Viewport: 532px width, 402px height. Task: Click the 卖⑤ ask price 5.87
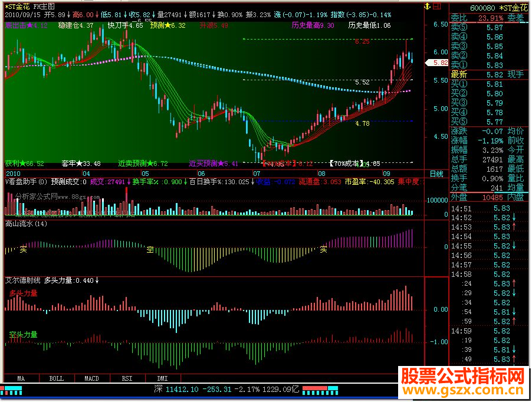pos(495,28)
